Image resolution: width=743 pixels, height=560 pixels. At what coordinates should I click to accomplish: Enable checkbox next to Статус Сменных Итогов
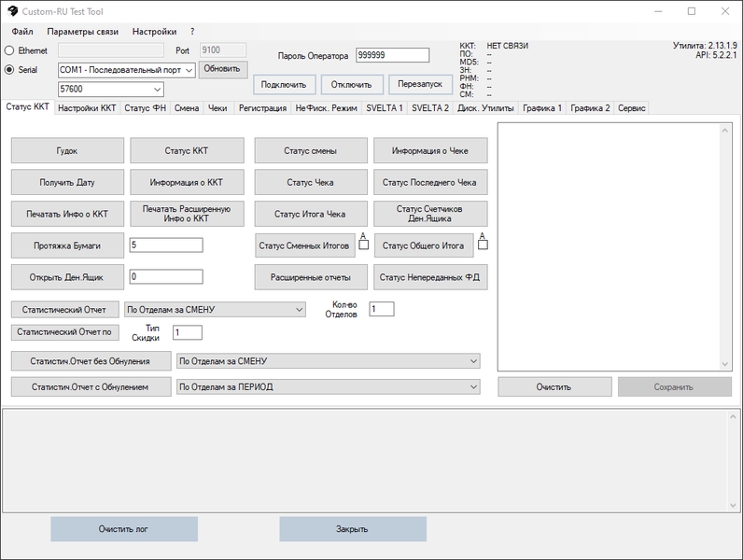364,245
